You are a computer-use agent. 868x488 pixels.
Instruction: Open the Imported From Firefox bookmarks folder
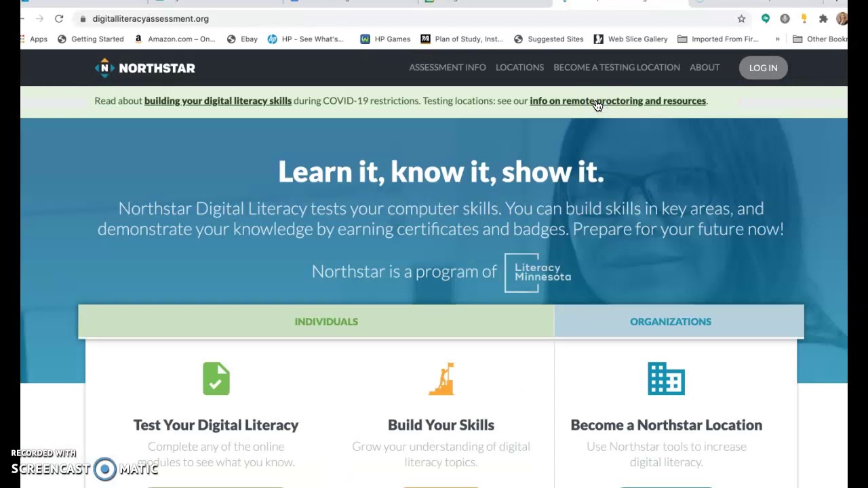click(x=718, y=39)
